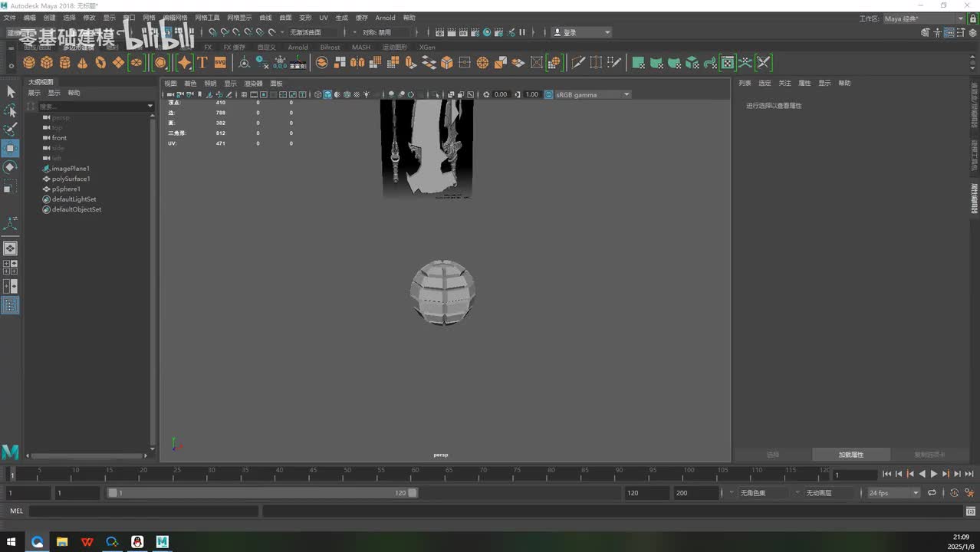
Task: Click the SVG import shelf icon
Action: [220, 63]
